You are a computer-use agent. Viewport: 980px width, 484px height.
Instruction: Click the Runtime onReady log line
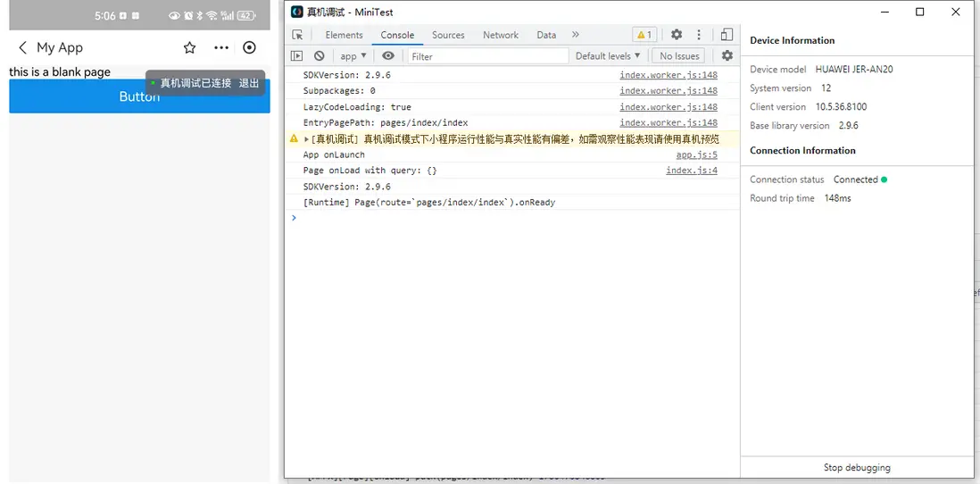(429, 202)
